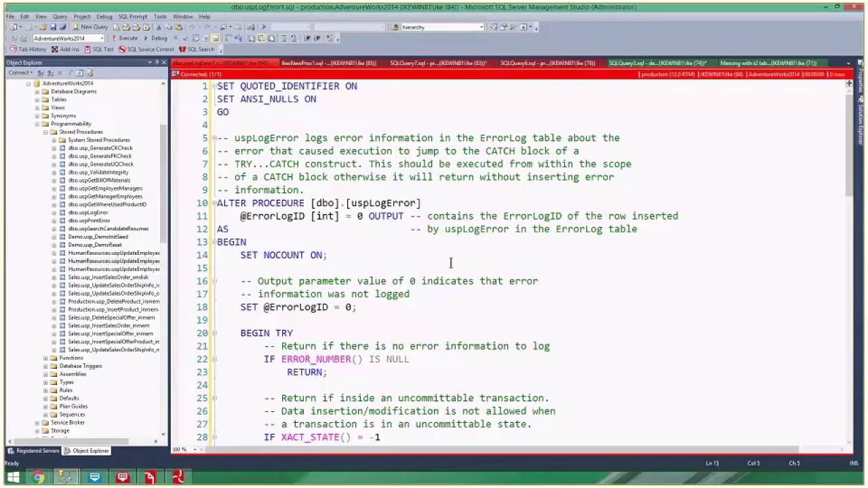Collapse the BEGIN TRY block outline
Viewport: 868px width, 488px height.
[x=214, y=333]
